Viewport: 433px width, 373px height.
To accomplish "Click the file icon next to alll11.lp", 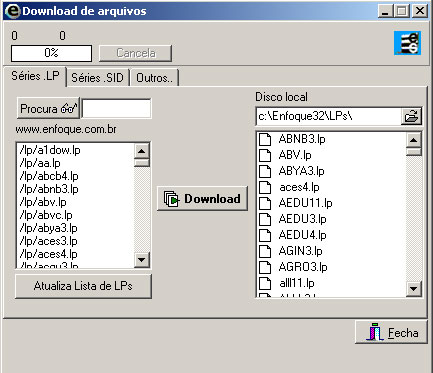I will click(x=265, y=283).
